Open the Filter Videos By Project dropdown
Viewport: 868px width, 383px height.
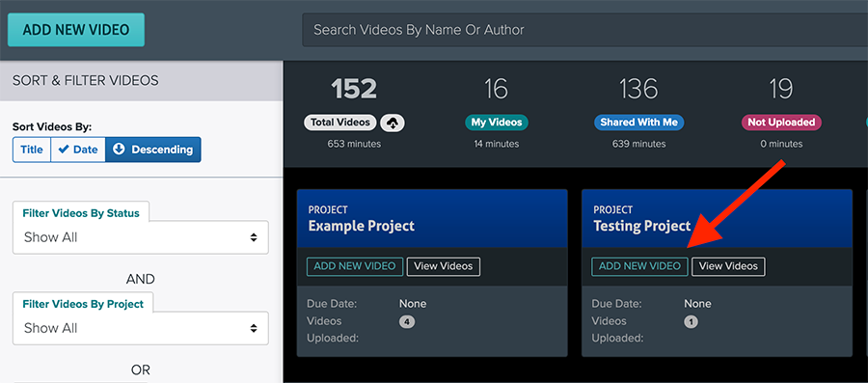pyautogui.click(x=141, y=328)
